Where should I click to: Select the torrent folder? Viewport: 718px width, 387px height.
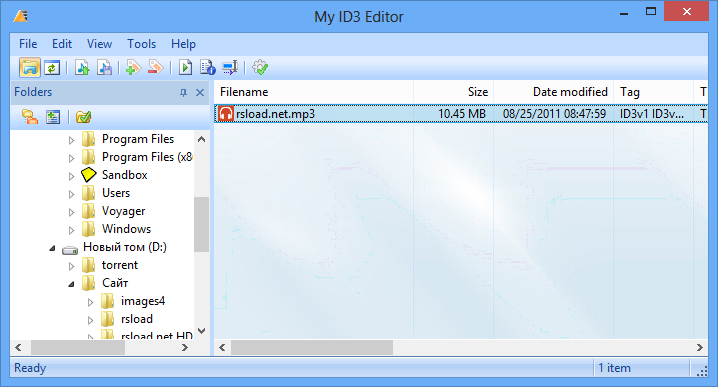(x=120, y=265)
